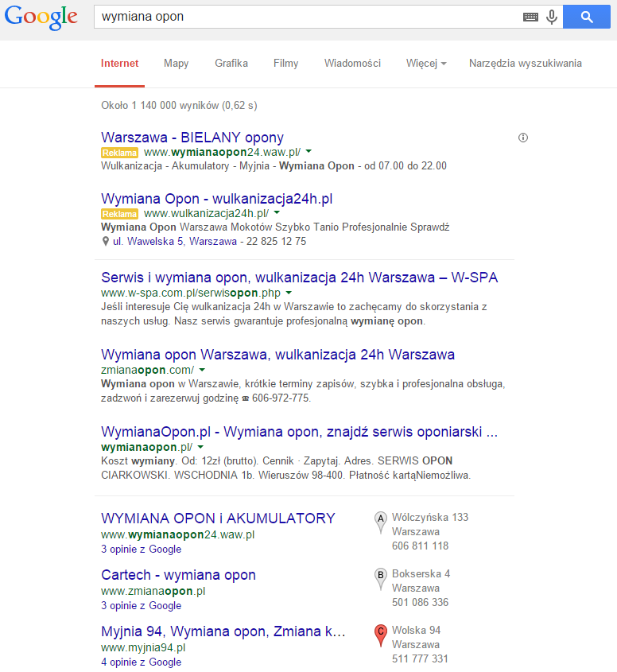Click the phone number 501 086 336
The image size is (617, 672).
(x=421, y=603)
